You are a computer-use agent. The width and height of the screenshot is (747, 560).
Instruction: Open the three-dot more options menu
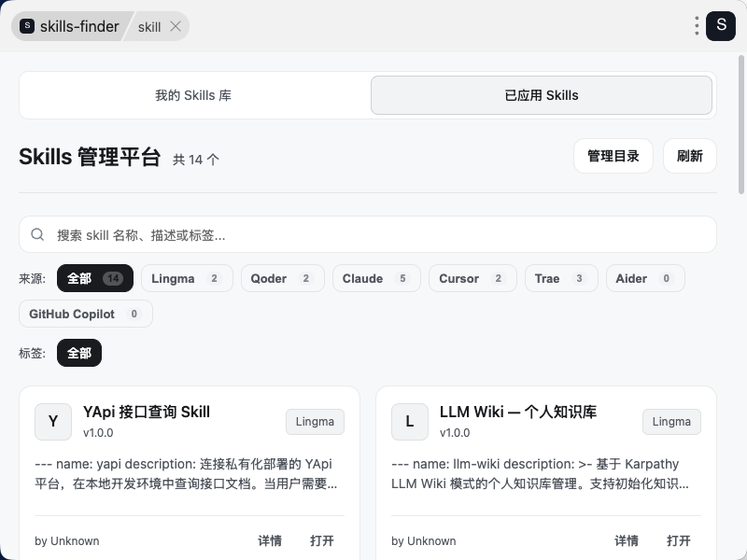pyautogui.click(x=697, y=26)
